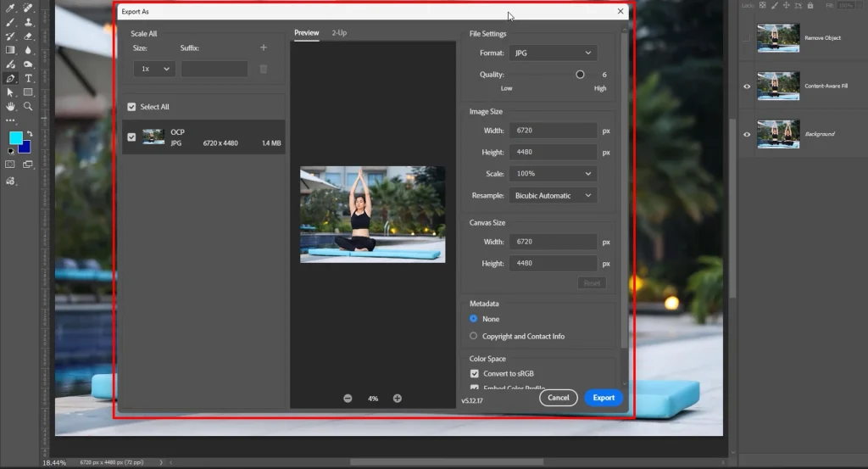Adjust the Quality slider handle
Screen dimensions: 868x469
coord(580,74)
